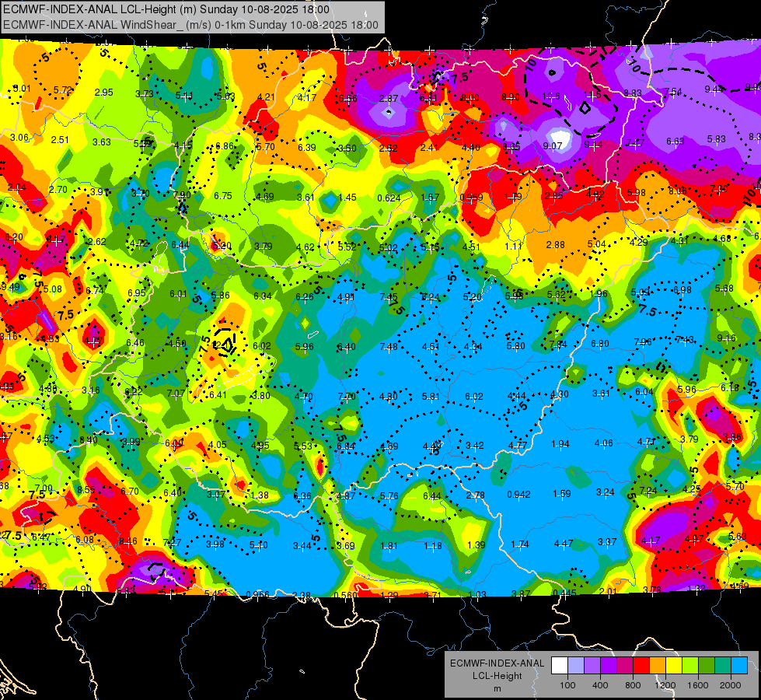Click the wind shear value 0.942
This screenshot has height=700, width=761.
pos(518,495)
